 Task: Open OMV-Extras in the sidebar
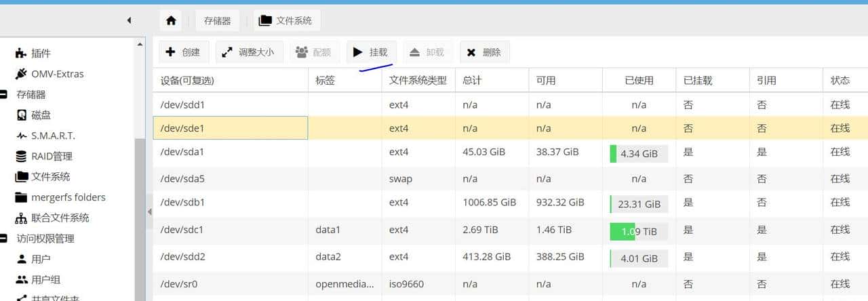[x=57, y=74]
